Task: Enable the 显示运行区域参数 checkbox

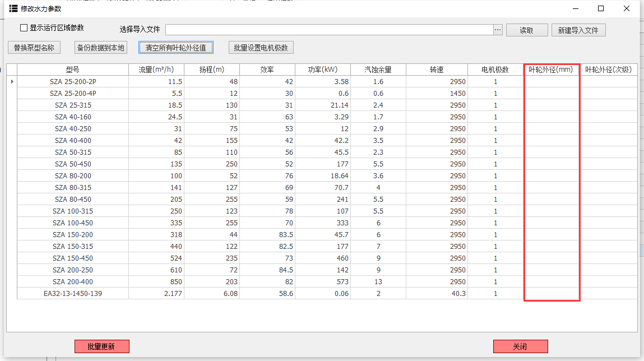Action: tap(24, 28)
